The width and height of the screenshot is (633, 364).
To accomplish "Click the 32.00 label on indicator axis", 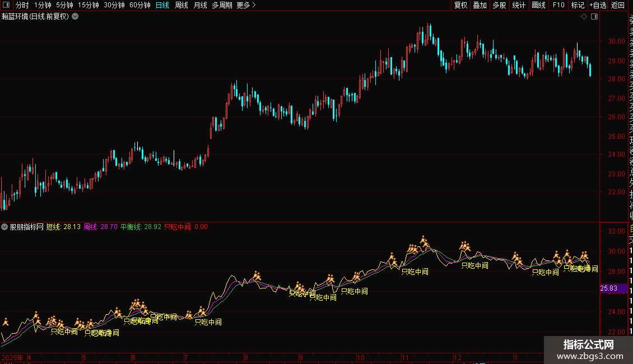I will [x=616, y=231].
